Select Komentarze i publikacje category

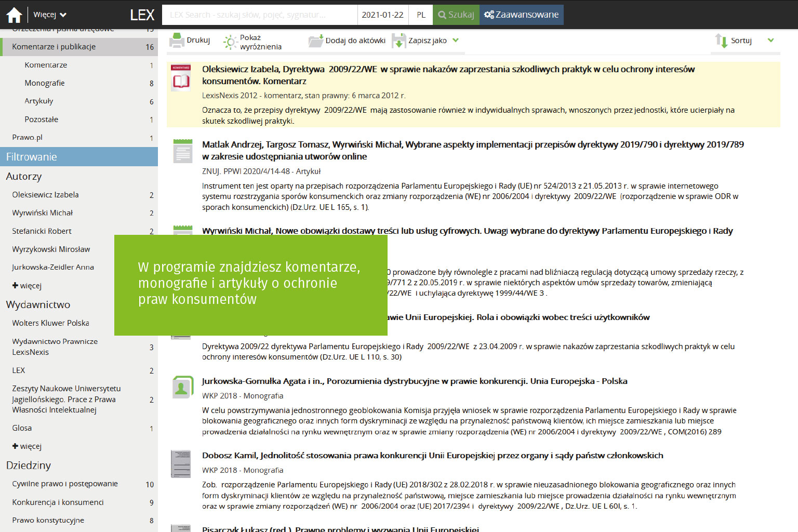54,47
